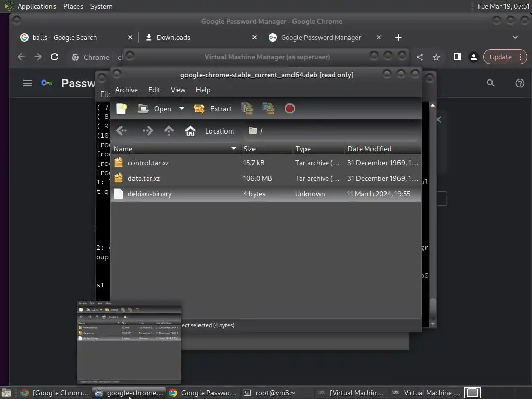Viewport: 532px width, 399px height.
Task: Click the Add files to archive icon
Action: 247,109
